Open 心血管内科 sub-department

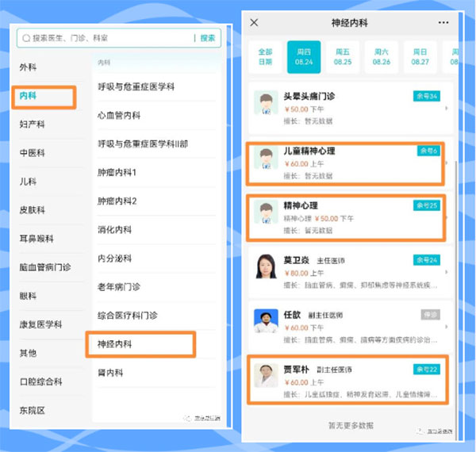click(x=119, y=115)
